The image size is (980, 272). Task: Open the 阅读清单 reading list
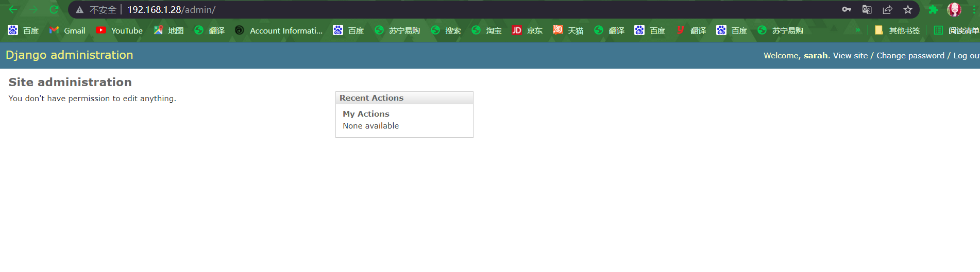957,30
